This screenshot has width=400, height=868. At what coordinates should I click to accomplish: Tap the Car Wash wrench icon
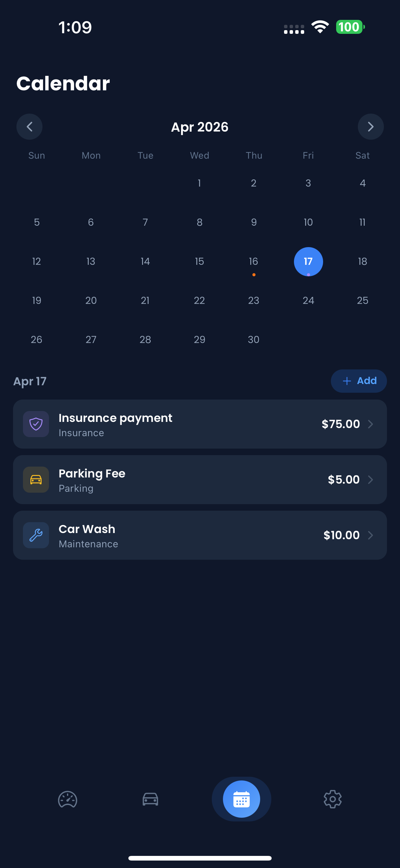coord(36,535)
